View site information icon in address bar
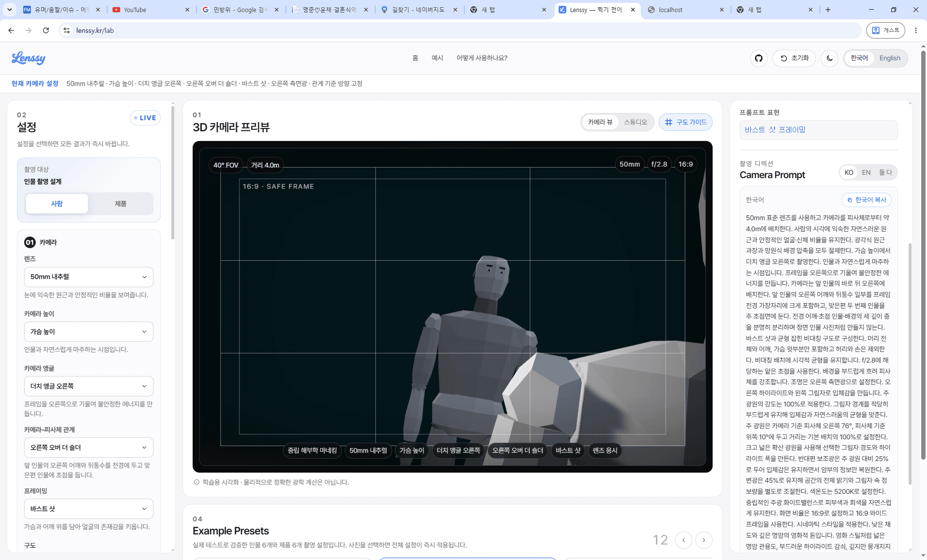 (67, 30)
